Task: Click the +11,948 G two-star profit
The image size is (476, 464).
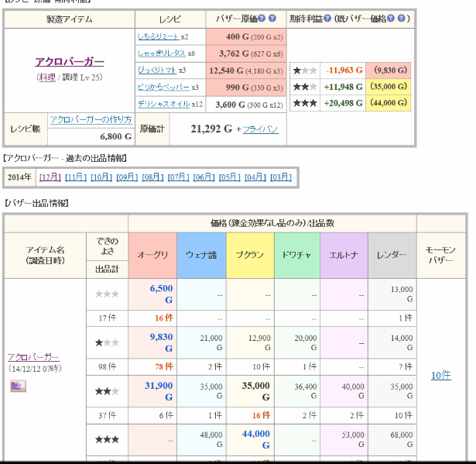Action: tap(344, 87)
